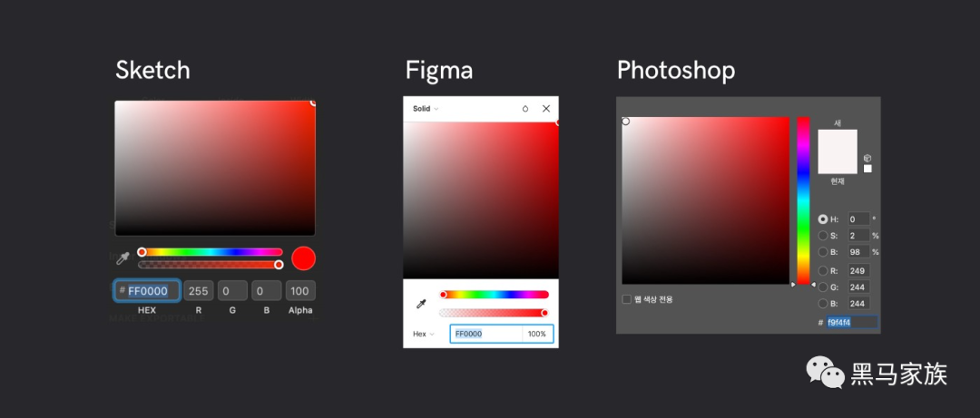Click the small white web-safe color square

click(867, 169)
